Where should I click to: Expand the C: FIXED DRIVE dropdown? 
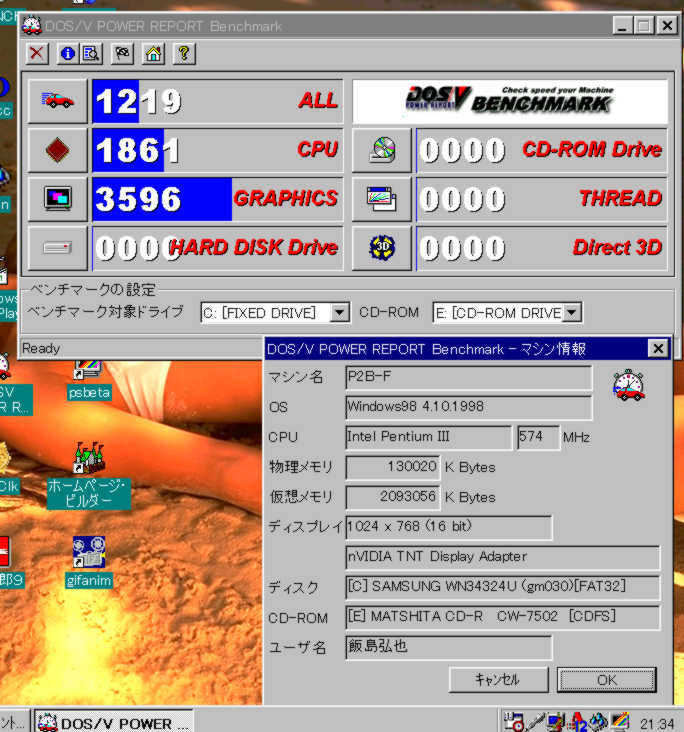pos(340,313)
